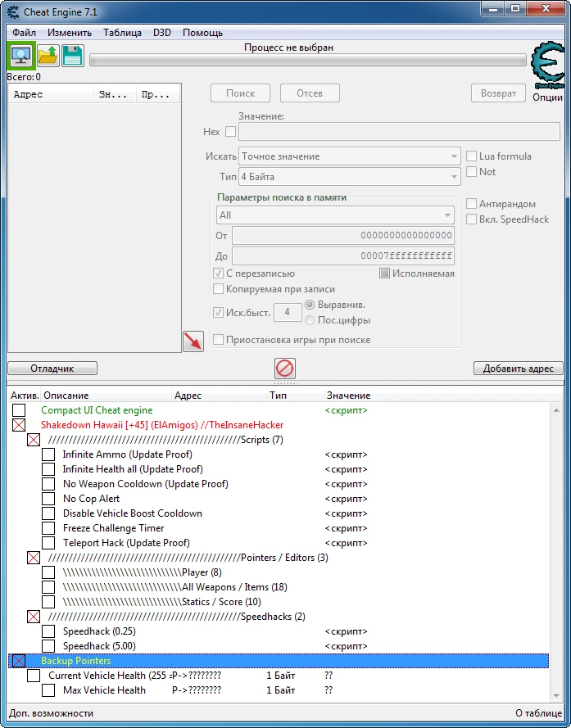Image resolution: width=571 pixels, height=728 pixels.
Task: Enable the Lua formula checkbox
Action: 471,156
